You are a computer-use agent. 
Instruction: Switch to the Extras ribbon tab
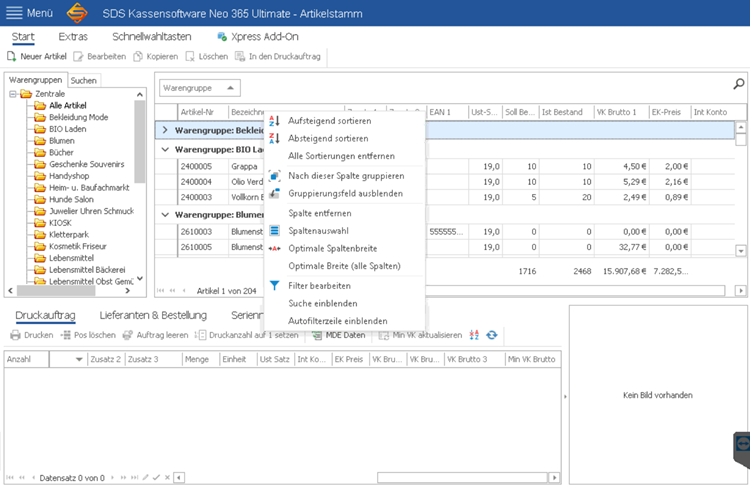[x=73, y=37]
